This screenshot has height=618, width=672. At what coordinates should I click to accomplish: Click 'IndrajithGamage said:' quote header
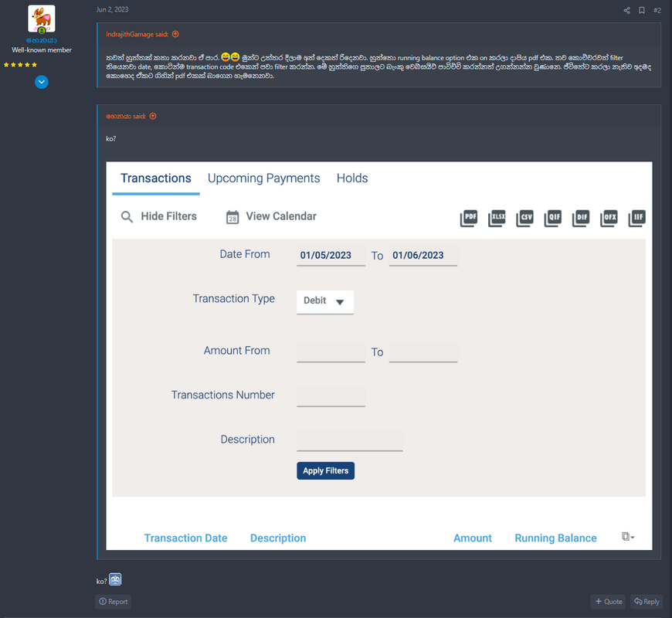[137, 34]
